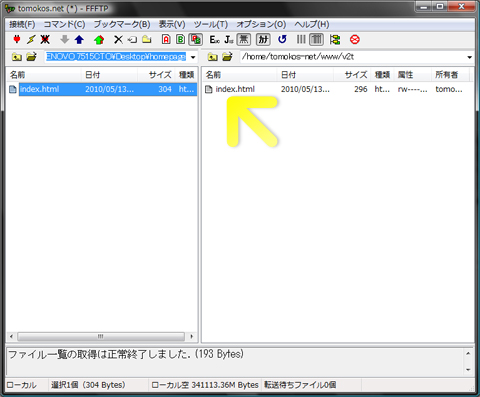Click log area scroll down arrow

[x=468, y=370]
